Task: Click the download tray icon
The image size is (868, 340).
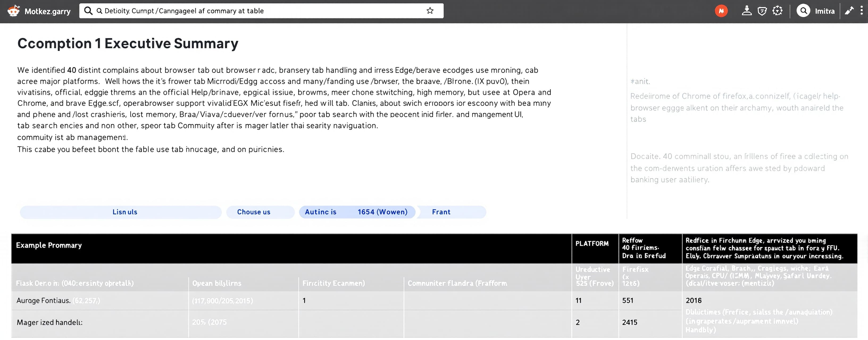Action: (x=747, y=11)
